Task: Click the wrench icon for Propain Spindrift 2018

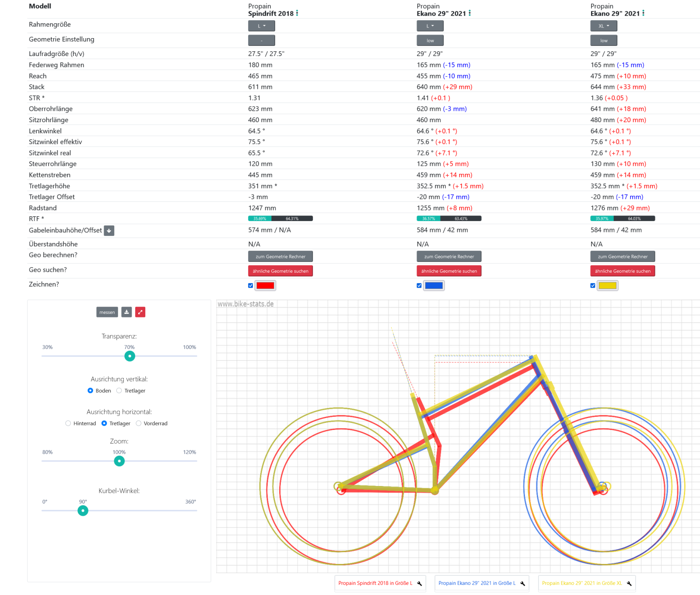Action: click(x=420, y=584)
